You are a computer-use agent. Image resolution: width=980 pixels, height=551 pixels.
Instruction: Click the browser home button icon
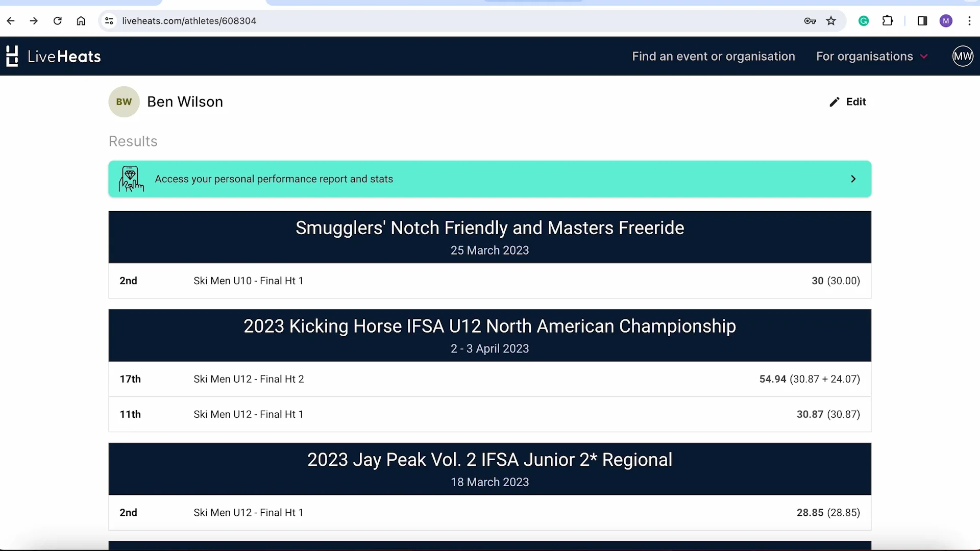click(x=80, y=20)
